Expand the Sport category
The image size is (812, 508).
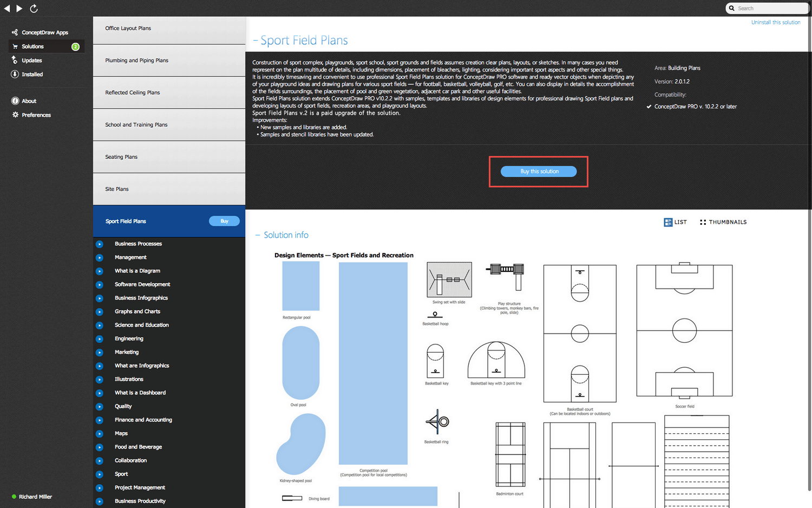[100, 474]
